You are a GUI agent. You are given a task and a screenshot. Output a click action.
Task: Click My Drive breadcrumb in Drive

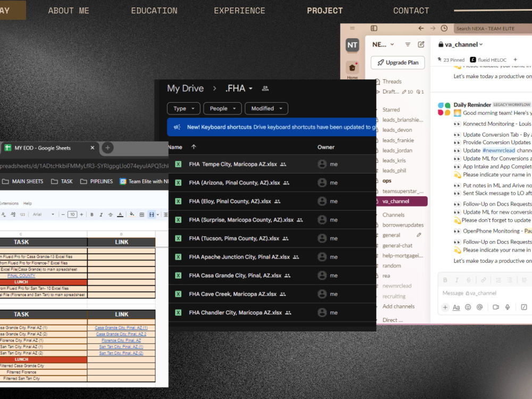(x=185, y=88)
